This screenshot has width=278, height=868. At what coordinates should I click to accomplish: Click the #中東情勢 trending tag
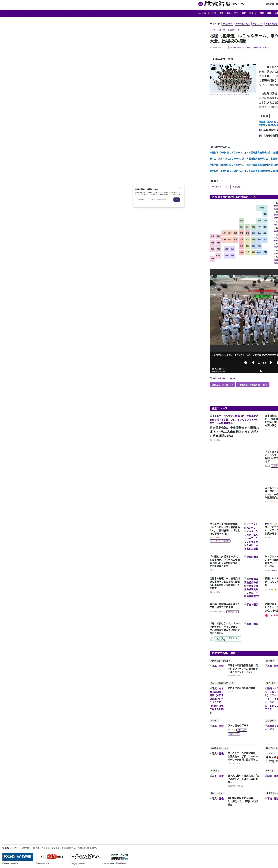pyautogui.click(x=227, y=24)
